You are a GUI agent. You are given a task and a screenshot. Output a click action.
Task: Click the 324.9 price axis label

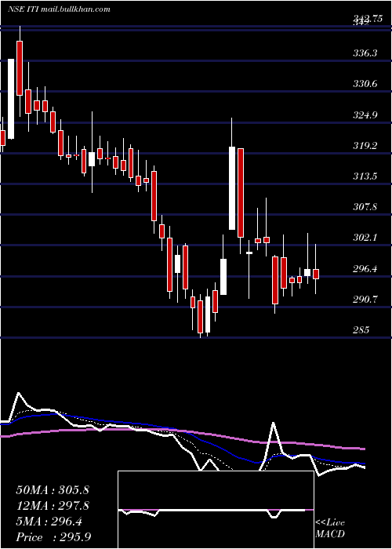(365, 115)
